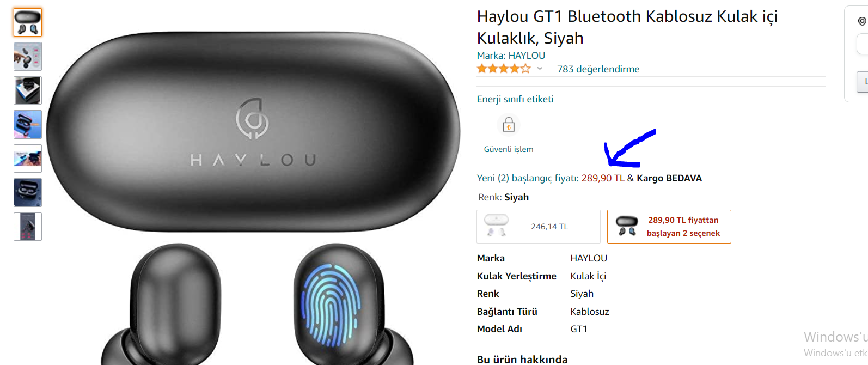Image resolution: width=868 pixels, height=365 pixels.
Task: Select the sixth thumbnail of charging case
Action: 28,192
